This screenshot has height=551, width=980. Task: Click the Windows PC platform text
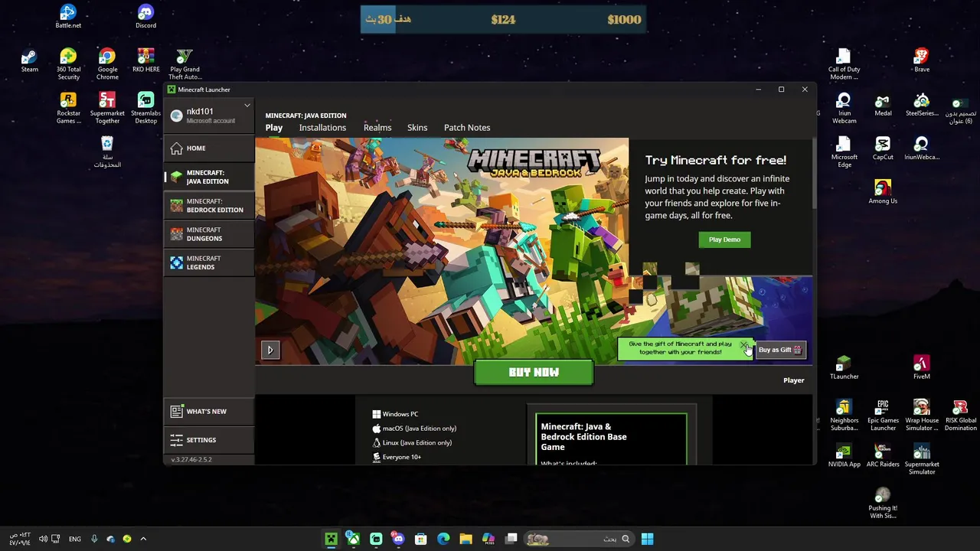tap(400, 414)
